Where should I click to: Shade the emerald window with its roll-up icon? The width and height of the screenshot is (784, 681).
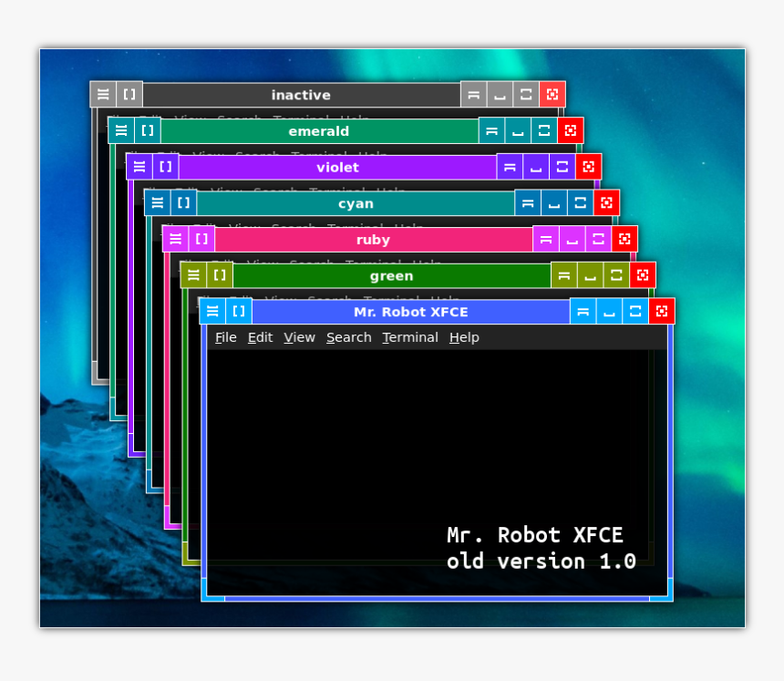coord(491,130)
